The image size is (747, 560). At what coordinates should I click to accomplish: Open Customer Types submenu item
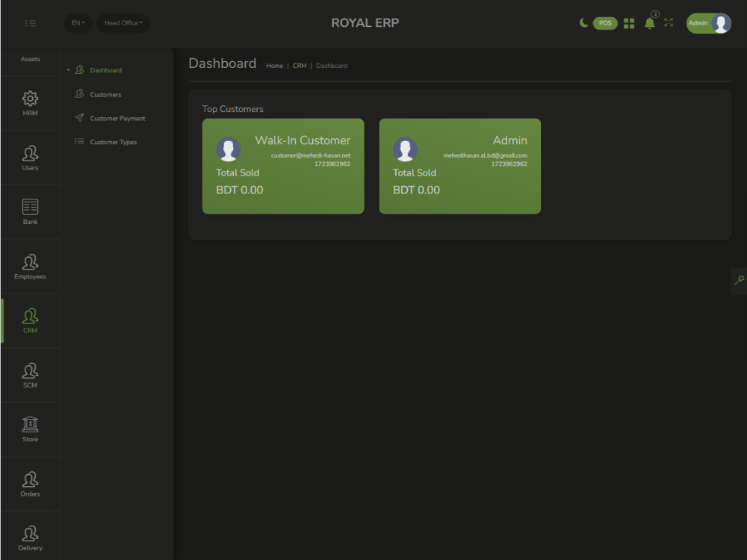coord(114,143)
